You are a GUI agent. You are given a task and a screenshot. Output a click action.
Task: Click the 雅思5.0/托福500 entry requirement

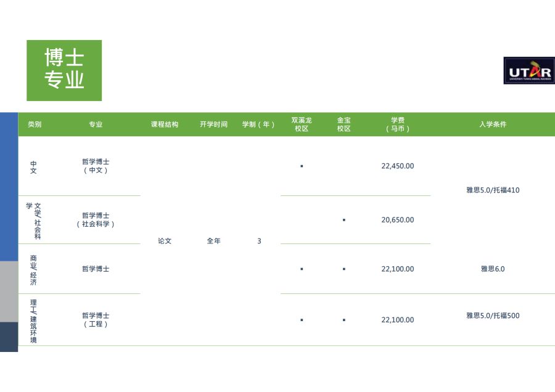[x=493, y=316]
